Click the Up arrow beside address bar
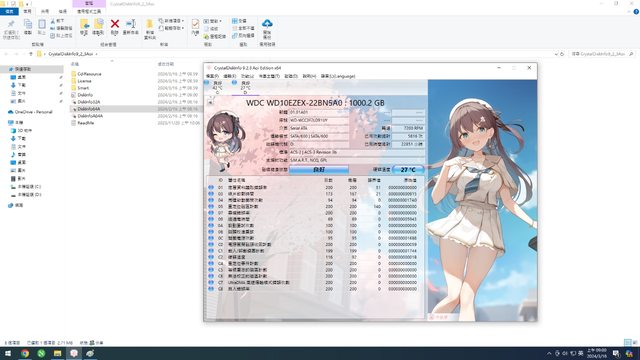Image resolution: width=640 pixels, height=360 pixels. pos(31,54)
